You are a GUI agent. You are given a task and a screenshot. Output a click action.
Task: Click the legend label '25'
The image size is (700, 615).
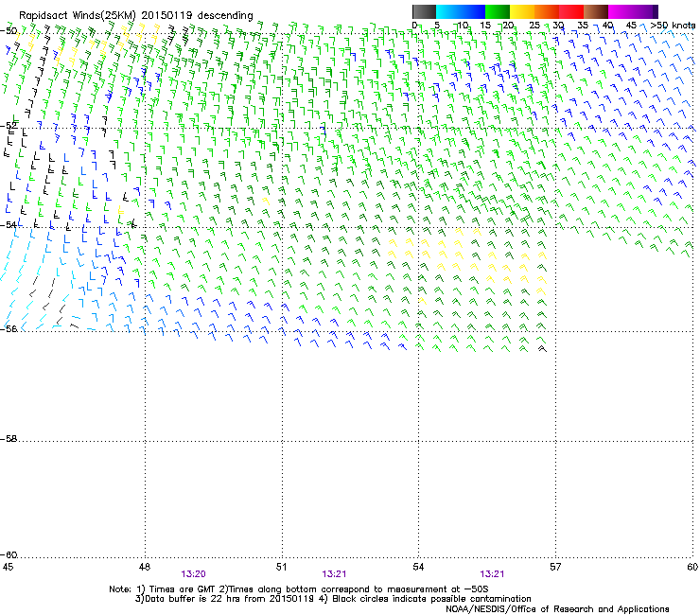coord(534,26)
